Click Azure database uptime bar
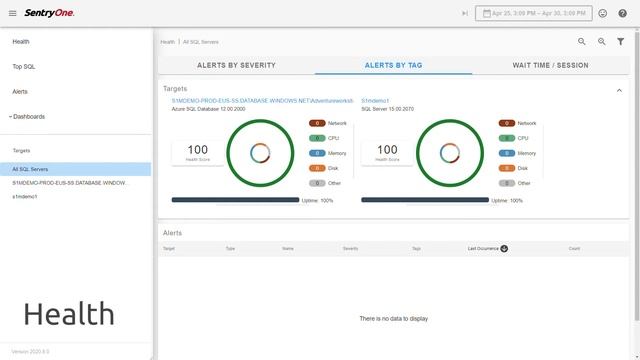 pos(236,200)
